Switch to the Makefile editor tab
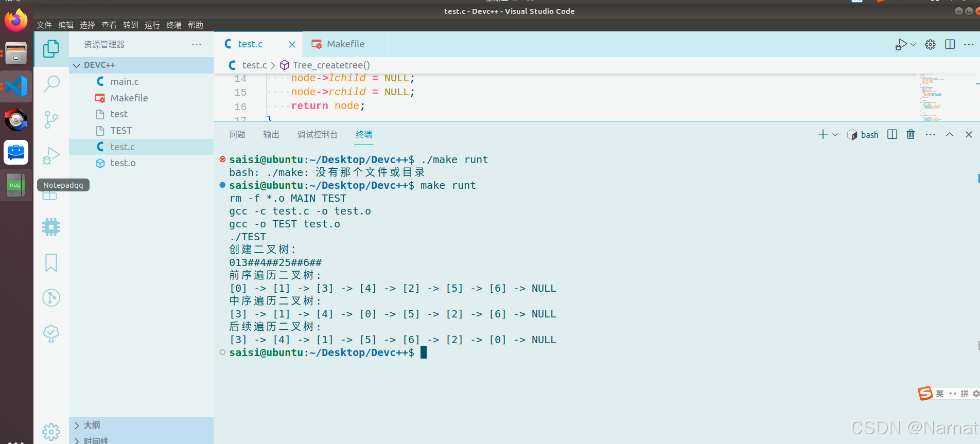980x444 pixels. coord(347,44)
